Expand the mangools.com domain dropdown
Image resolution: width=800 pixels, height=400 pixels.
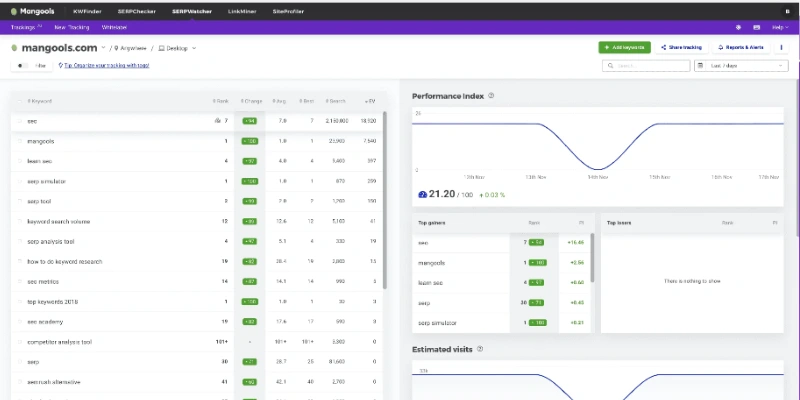(x=103, y=48)
